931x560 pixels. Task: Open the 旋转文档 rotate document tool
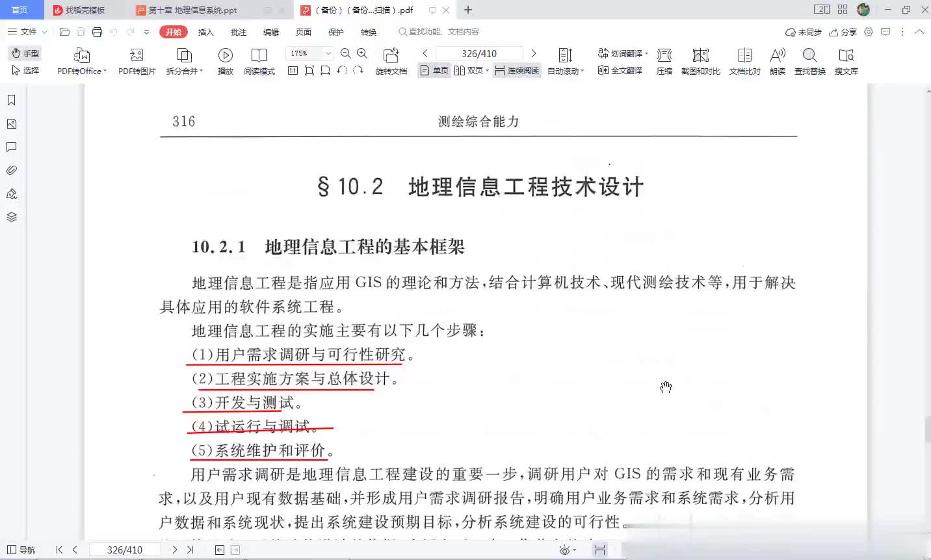tap(391, 56)
